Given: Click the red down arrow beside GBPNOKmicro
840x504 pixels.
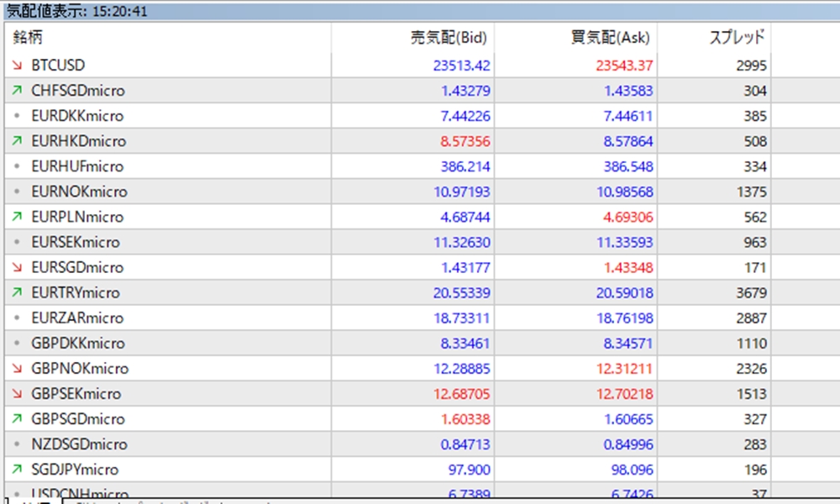Looking at the screenshot, I should (x=17, y=368).
